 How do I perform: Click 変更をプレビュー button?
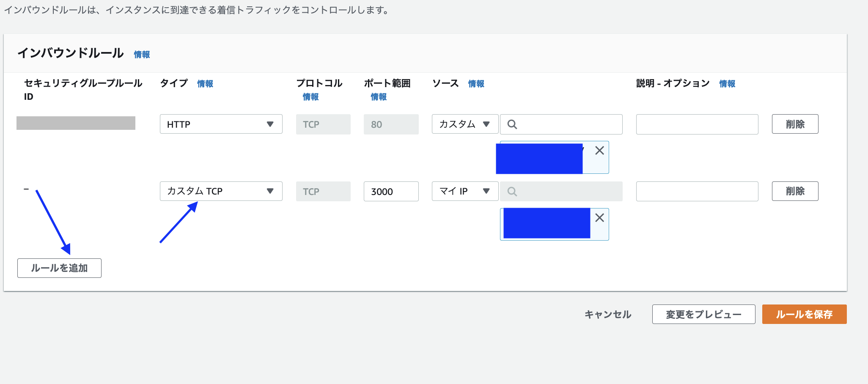(x=703, y=314)
